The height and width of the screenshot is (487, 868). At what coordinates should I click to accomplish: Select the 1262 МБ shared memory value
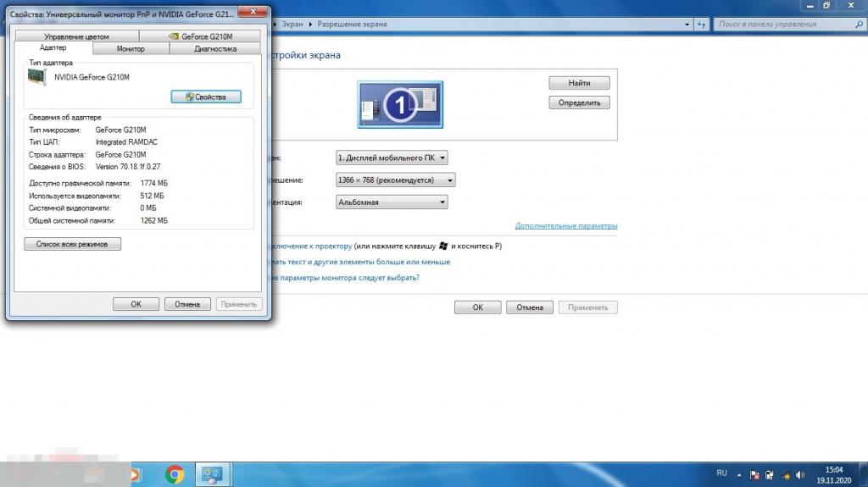(154, 221)
